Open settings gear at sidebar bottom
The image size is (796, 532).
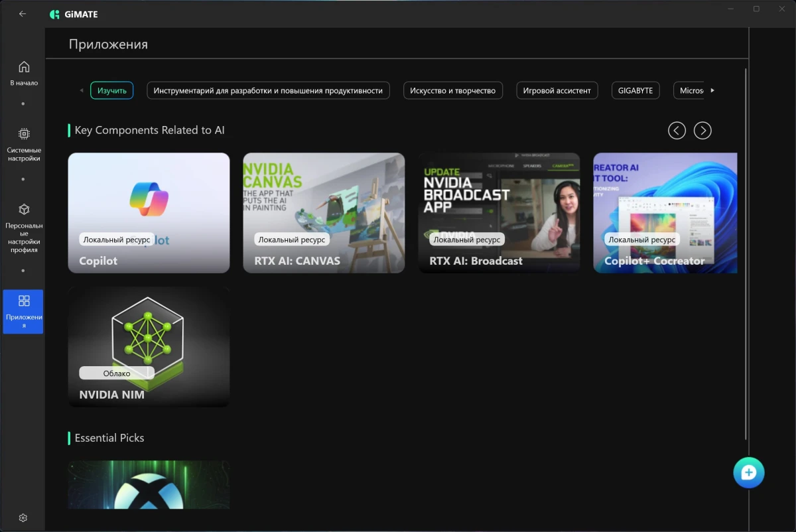pyautogui.click(x=23, y=518)
